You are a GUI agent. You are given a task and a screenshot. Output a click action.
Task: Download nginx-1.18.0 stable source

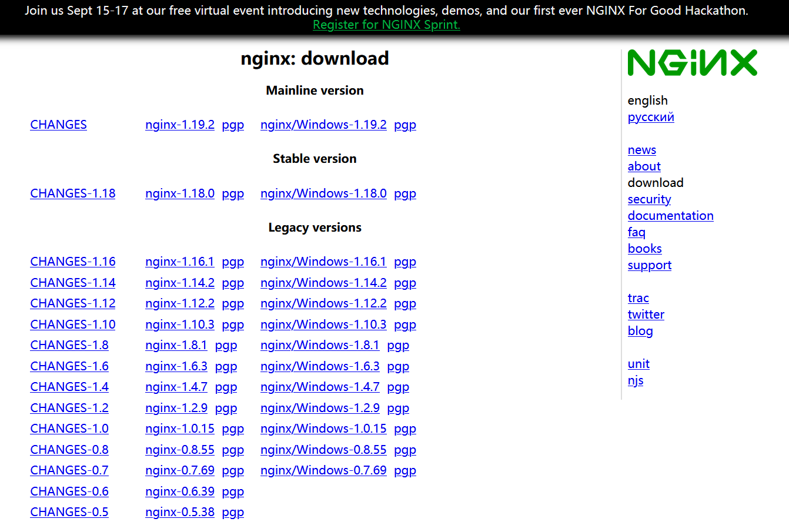180,193
